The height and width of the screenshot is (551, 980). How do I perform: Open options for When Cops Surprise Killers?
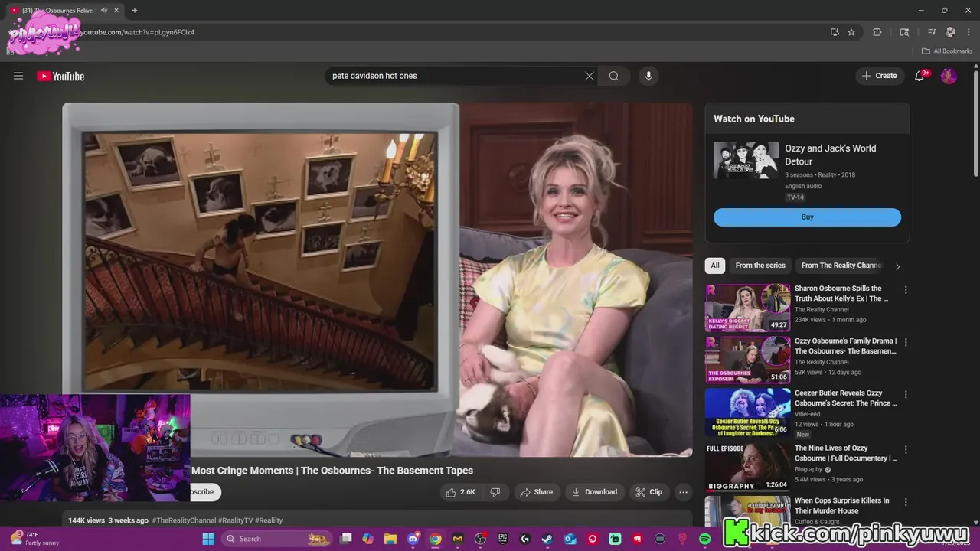point(906,501)
